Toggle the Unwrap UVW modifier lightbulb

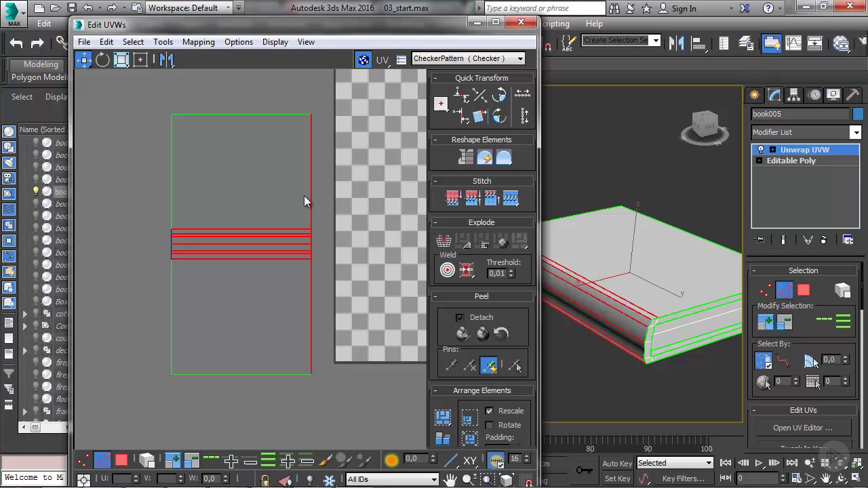(760, 150)
